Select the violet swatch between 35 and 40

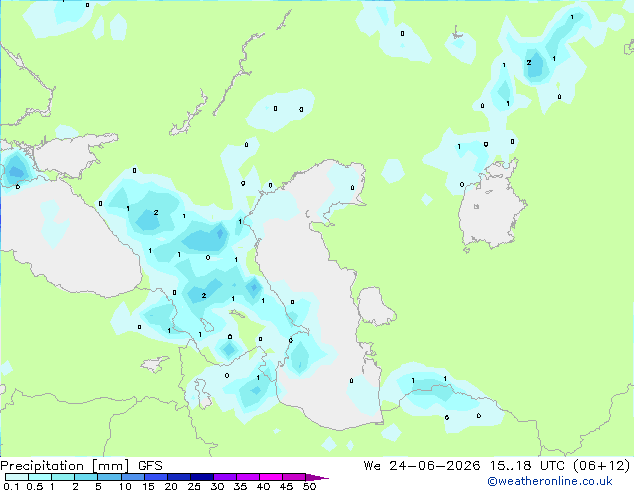tap(247, 477)
